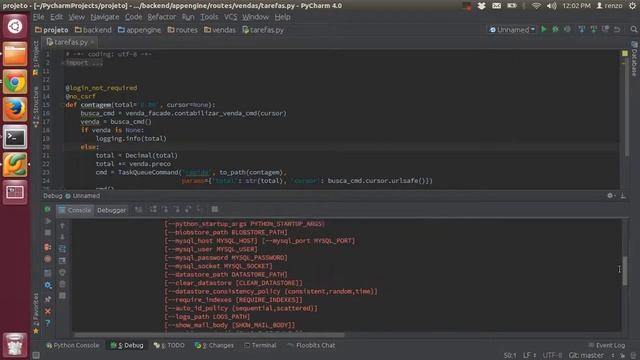Hide the Debug tool window
Image resolution: width=640 pixels, height=360 pixels.
point(623,196)
